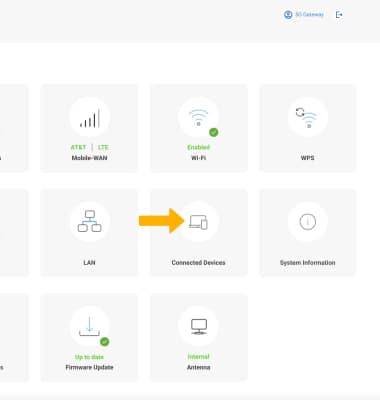380x400 pixels.
Task: Click the user account avatar icon
Action: pos(288,15)
